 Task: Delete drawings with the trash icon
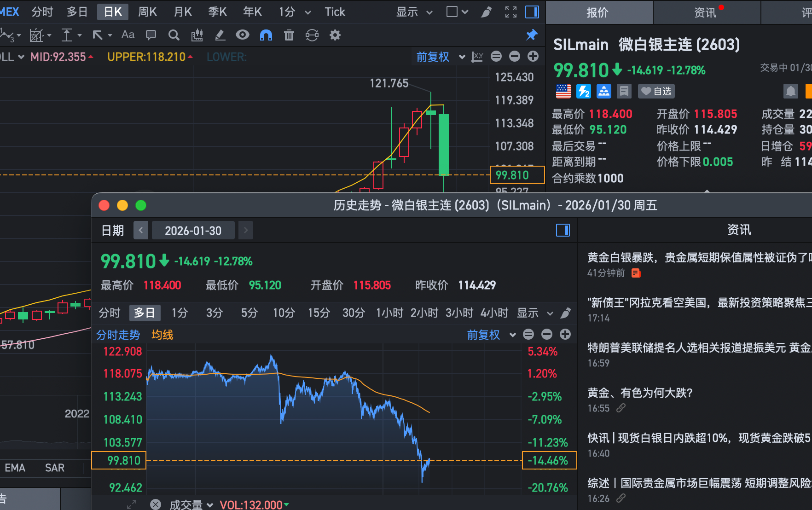[289, 35]
